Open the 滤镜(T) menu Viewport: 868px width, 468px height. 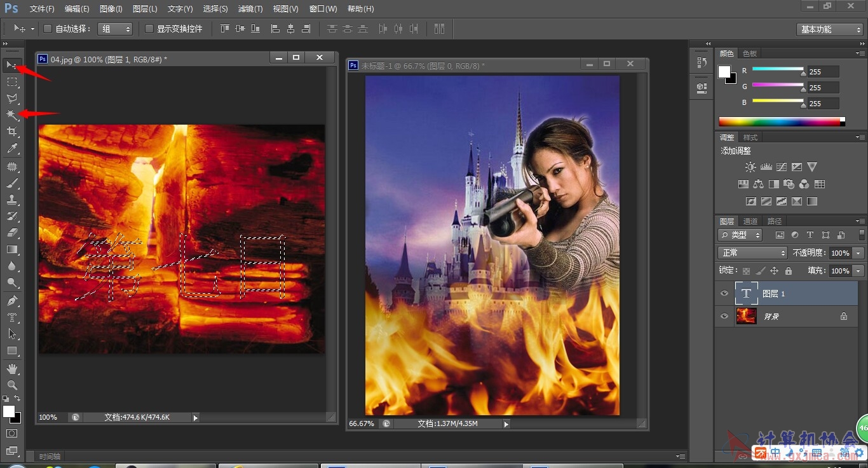[x=250, y=9]
